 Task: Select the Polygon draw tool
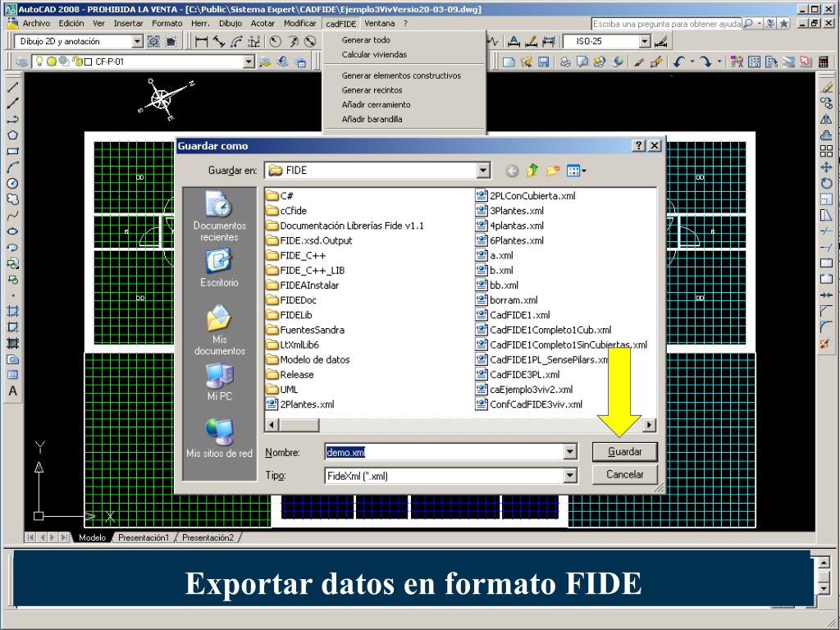coord(12,135)
